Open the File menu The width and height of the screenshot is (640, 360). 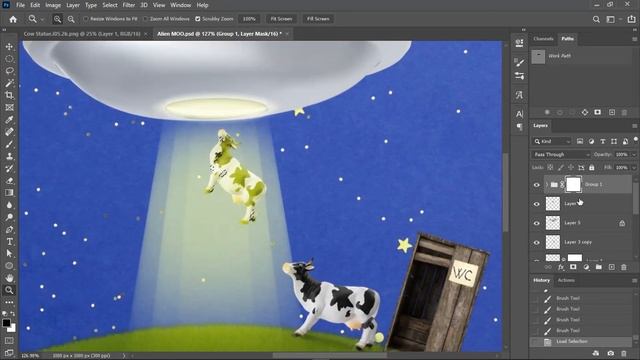20,5
